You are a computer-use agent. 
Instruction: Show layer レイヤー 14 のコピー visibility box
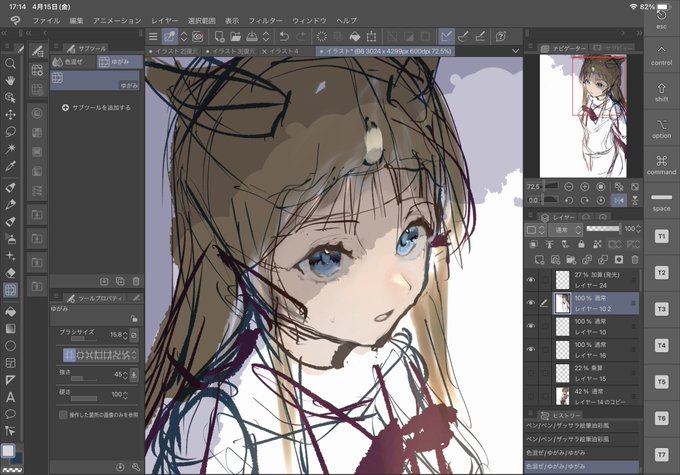[531, 396]
